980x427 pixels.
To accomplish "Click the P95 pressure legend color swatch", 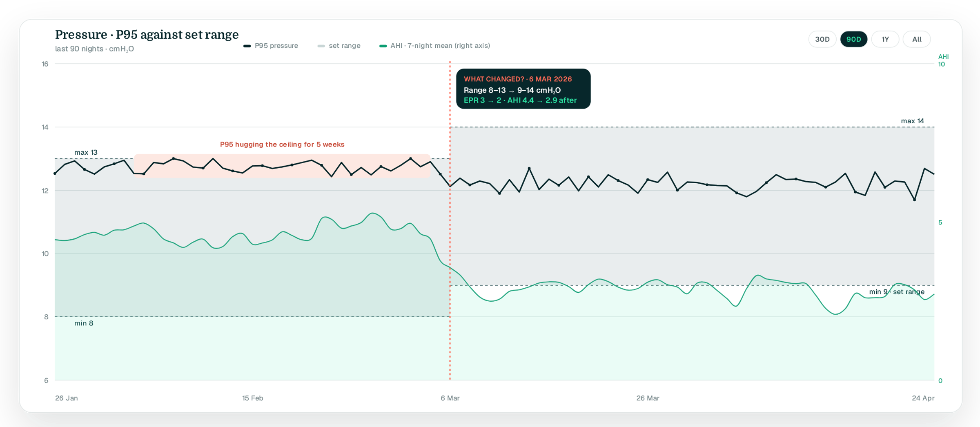I will coord(247,46).
